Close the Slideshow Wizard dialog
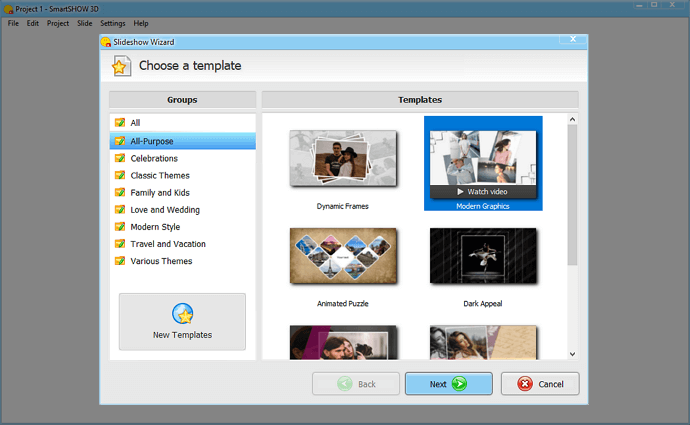 point(573,39)
